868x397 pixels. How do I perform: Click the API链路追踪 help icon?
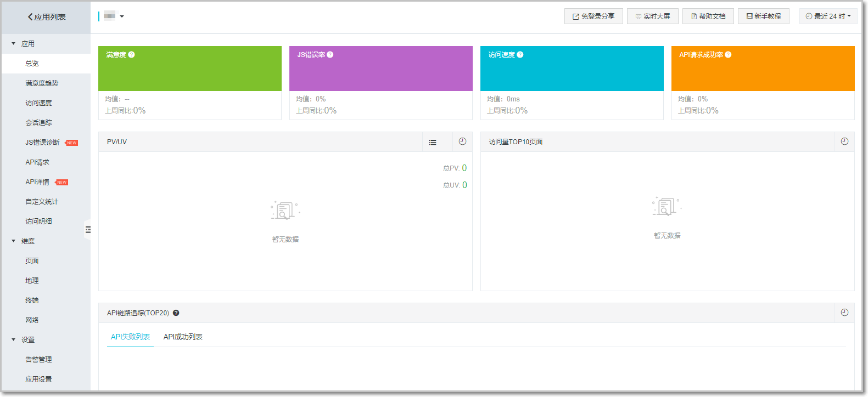pyautogui.click(x=176, y=313)
